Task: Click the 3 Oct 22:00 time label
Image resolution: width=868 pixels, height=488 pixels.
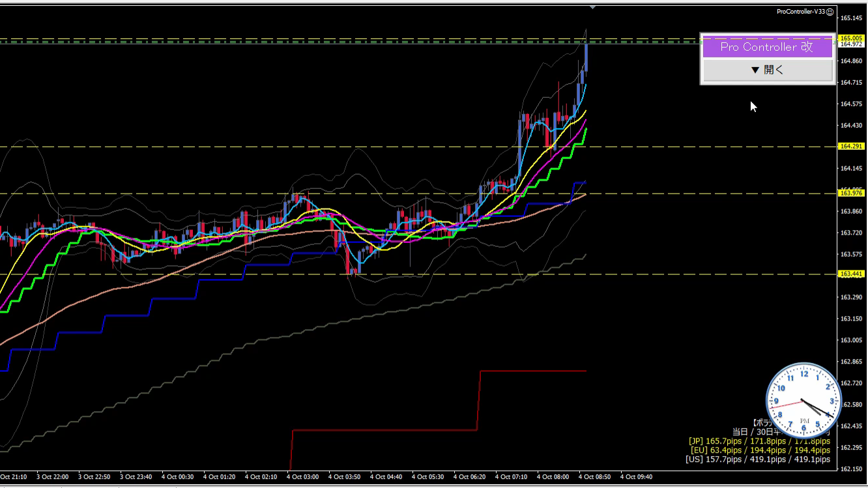Action: (53, 477)
